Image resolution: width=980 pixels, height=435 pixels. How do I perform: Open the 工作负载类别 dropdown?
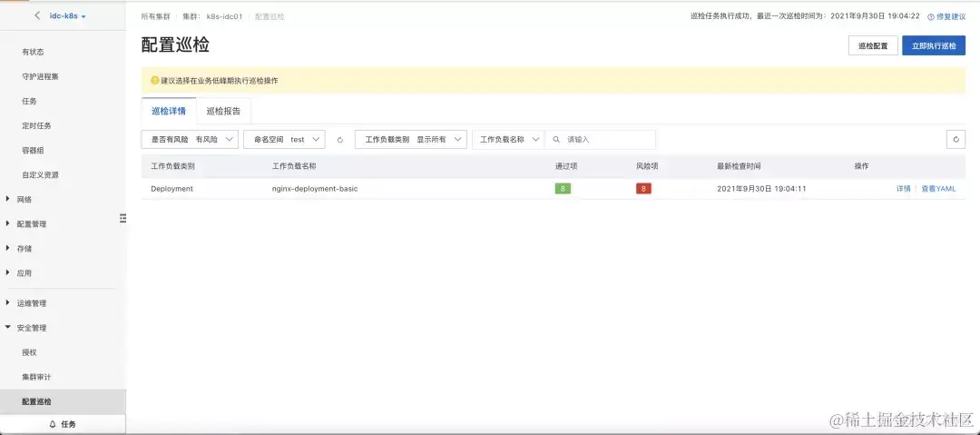click(411, 140)
